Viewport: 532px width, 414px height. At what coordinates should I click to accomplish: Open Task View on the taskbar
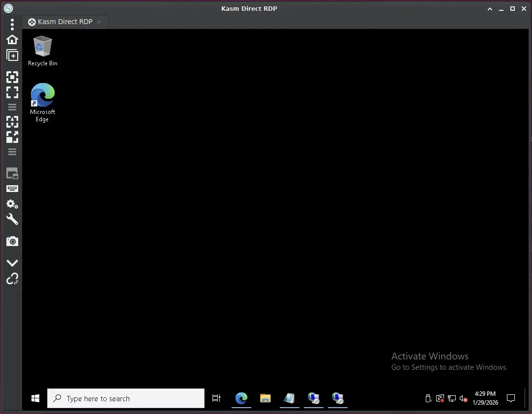click(216, 398)
